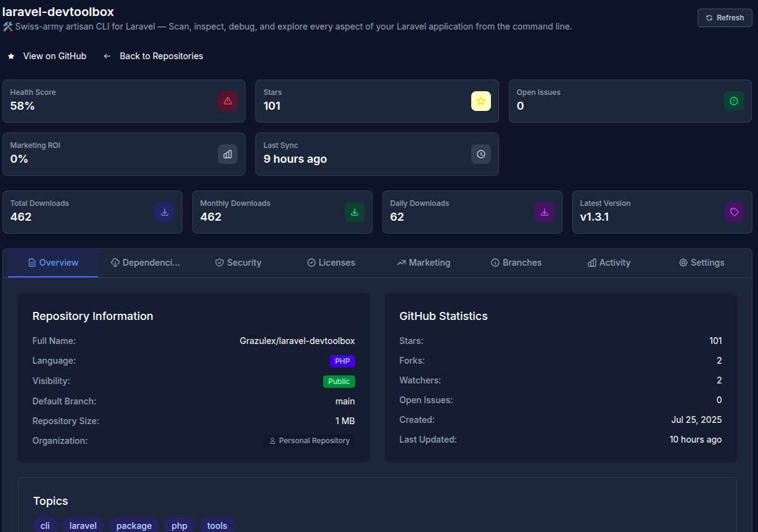
Task: Click the 58% Health Score value
Action: click(22, 106)
